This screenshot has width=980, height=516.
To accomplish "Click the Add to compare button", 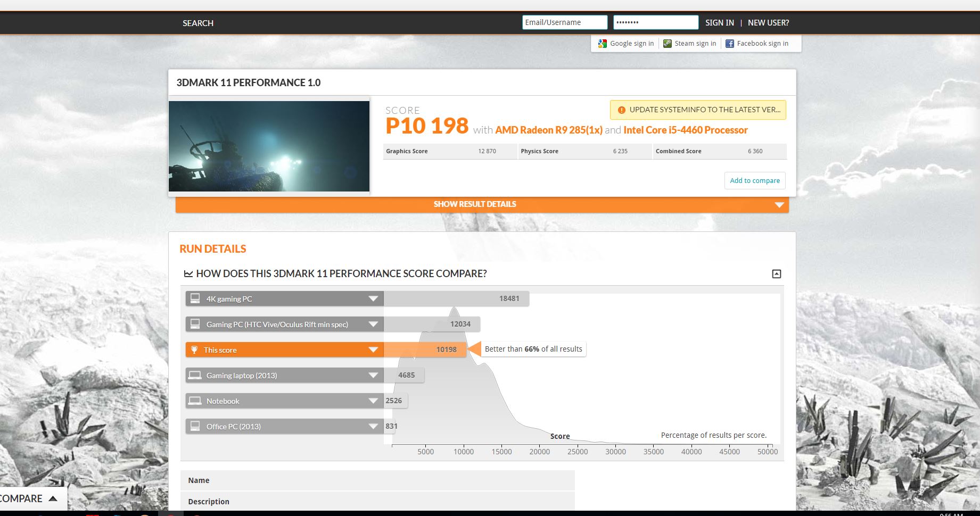I will (x=755, y=181).
